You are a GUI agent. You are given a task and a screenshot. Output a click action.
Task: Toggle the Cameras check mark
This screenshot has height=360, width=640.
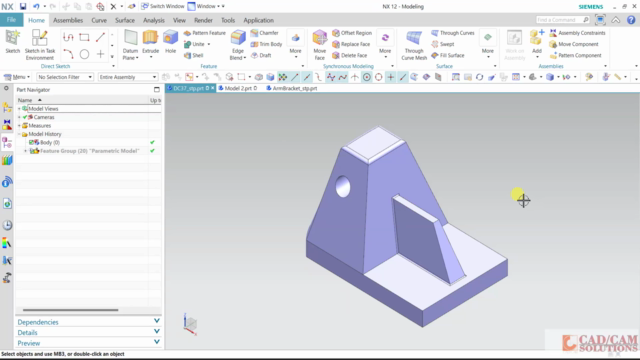point(25,117)
